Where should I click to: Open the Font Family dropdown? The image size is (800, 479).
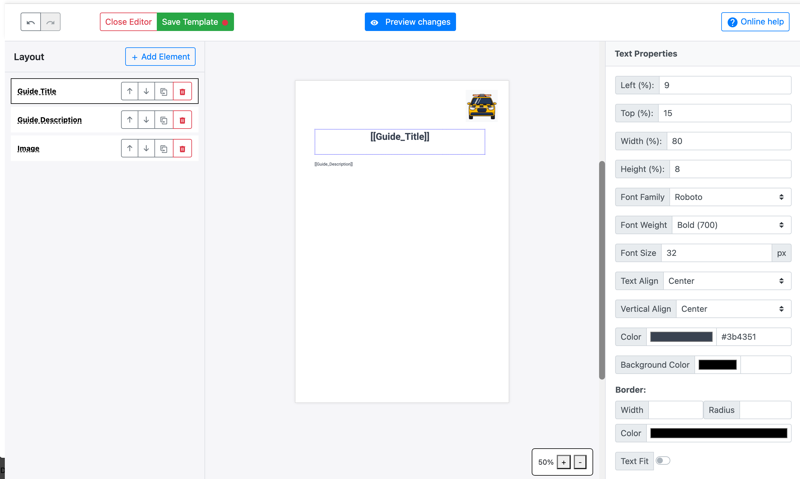click(729, 197)
